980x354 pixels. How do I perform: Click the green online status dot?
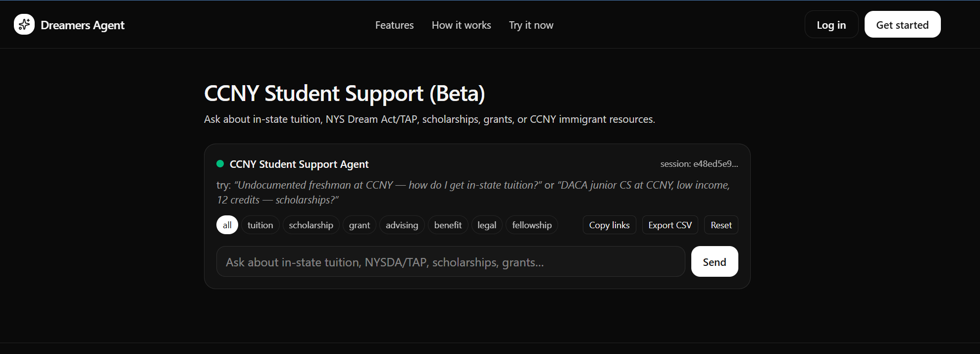click(x=220, y=164)
